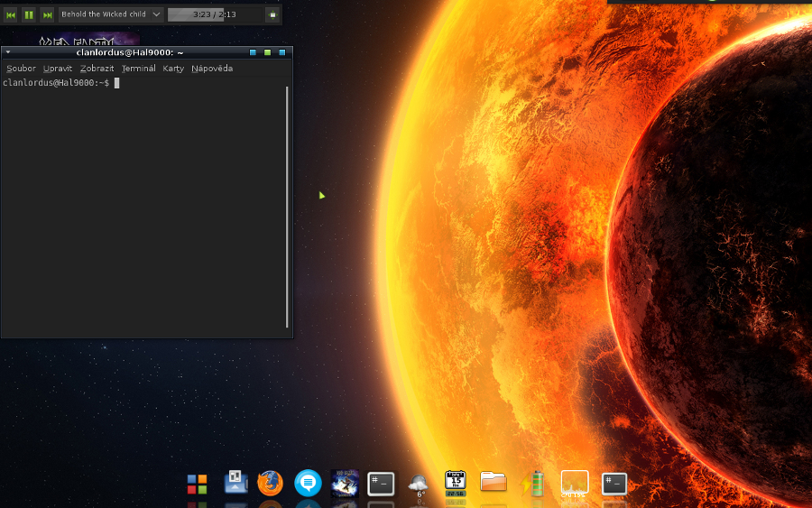This screenshot has height=508, width=812.
Task: Click the album cover thumbnail in dock
Action: pos(345,483)
